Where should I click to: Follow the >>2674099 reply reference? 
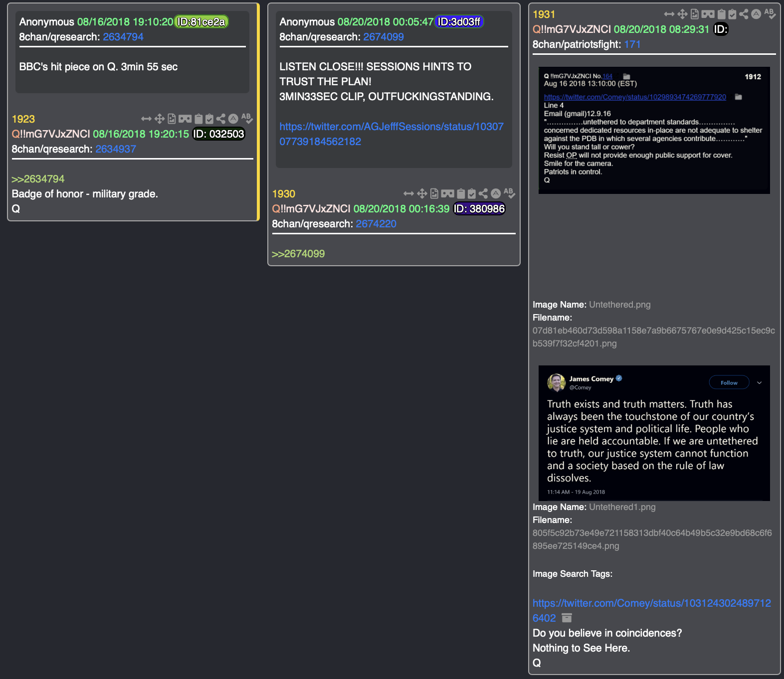tap(298, 253)
